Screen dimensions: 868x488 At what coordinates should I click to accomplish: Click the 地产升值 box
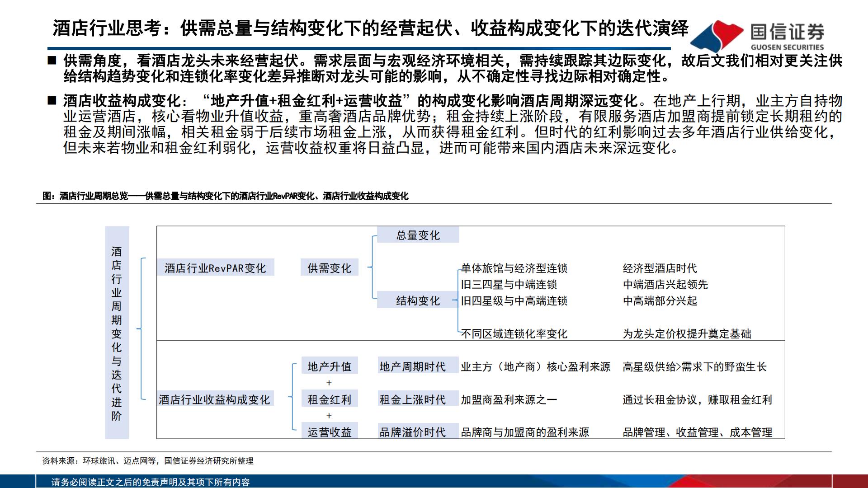(330, 366)
